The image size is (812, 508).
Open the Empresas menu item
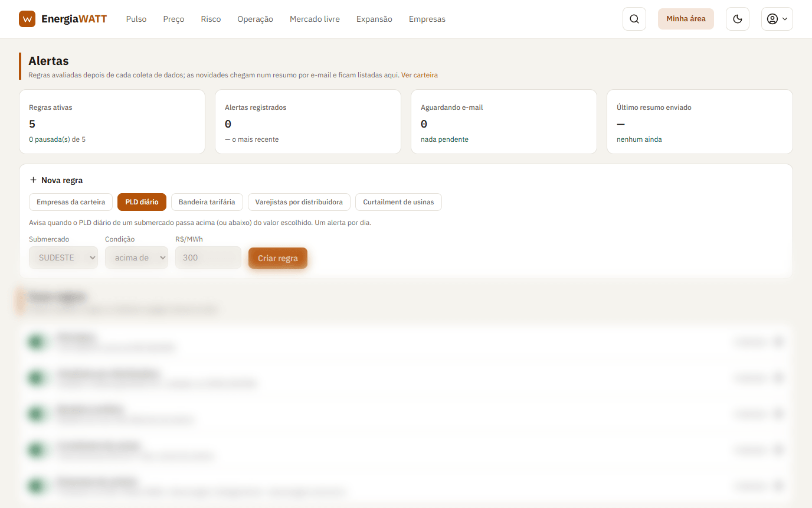(x=427, y=19)
